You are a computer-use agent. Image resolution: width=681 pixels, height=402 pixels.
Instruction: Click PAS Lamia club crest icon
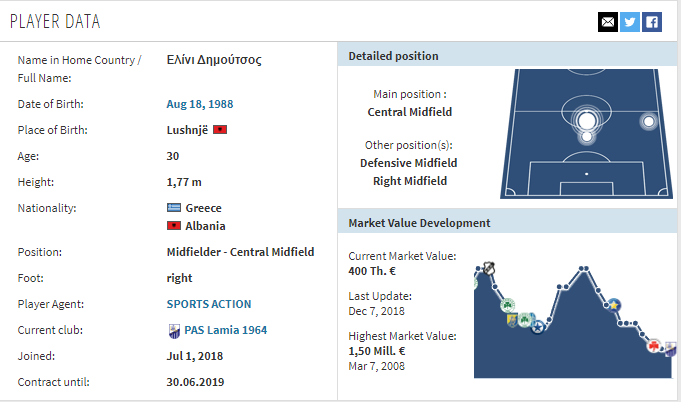tap(174, 331)
